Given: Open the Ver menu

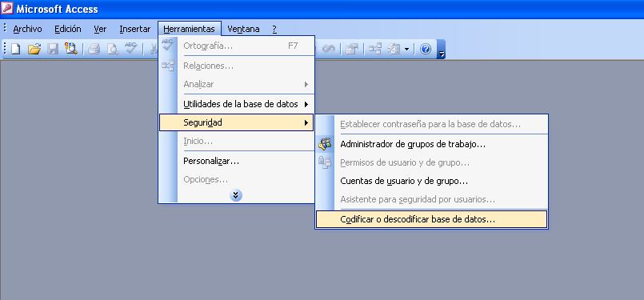Looking at the screenshot, I should click(x=100, y=29).
